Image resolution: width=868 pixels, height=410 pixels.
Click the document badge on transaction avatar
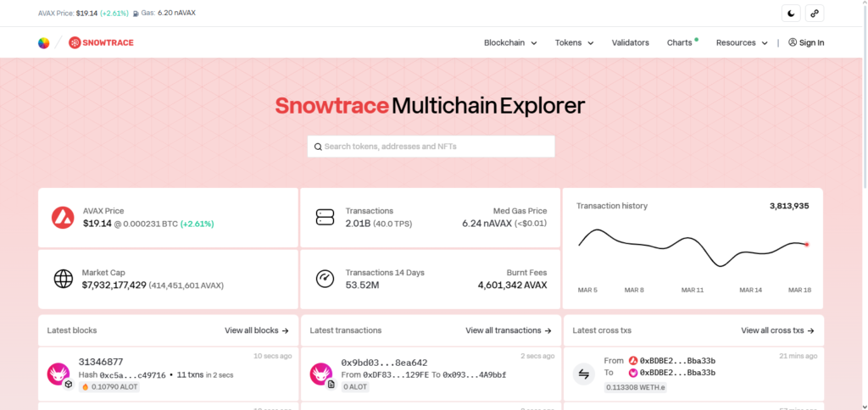click(331, 384)
